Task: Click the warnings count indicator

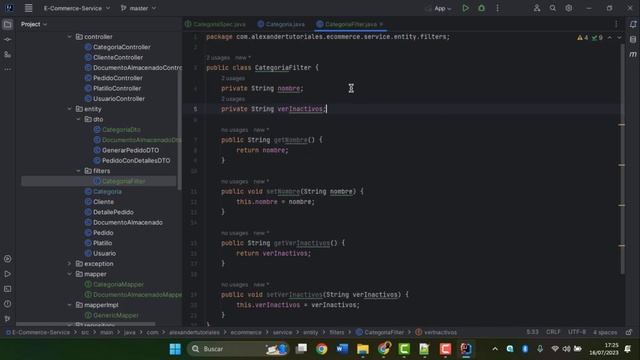Action: (x=582, y=38)
